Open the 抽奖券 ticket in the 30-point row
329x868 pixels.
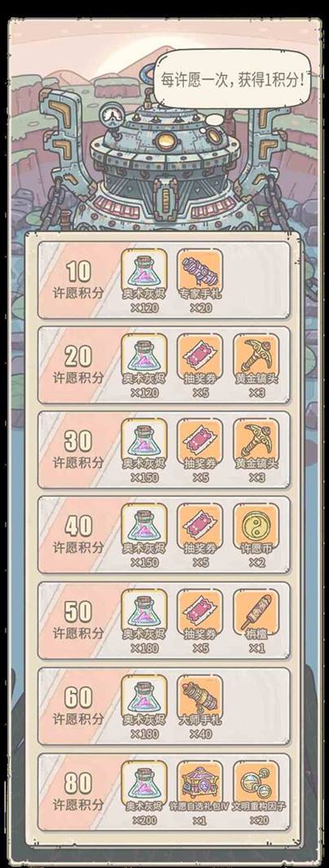point(200,441)
